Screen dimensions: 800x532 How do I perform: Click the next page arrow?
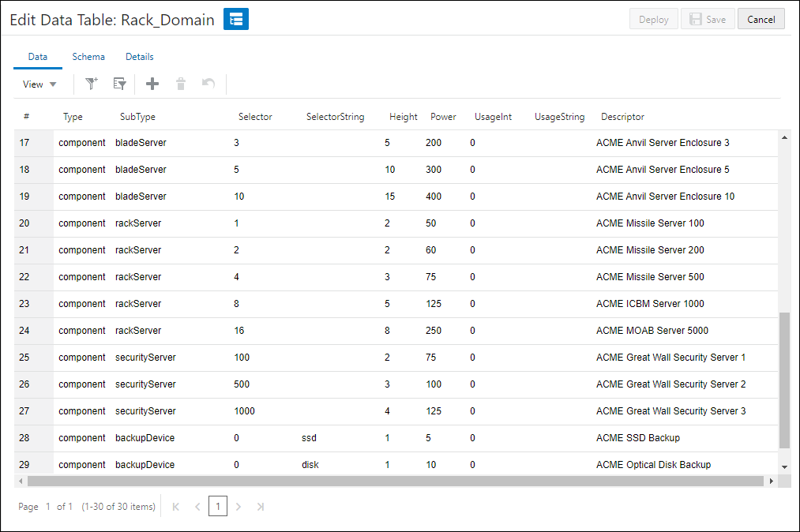pyautogui.click(x=238, y=506)
